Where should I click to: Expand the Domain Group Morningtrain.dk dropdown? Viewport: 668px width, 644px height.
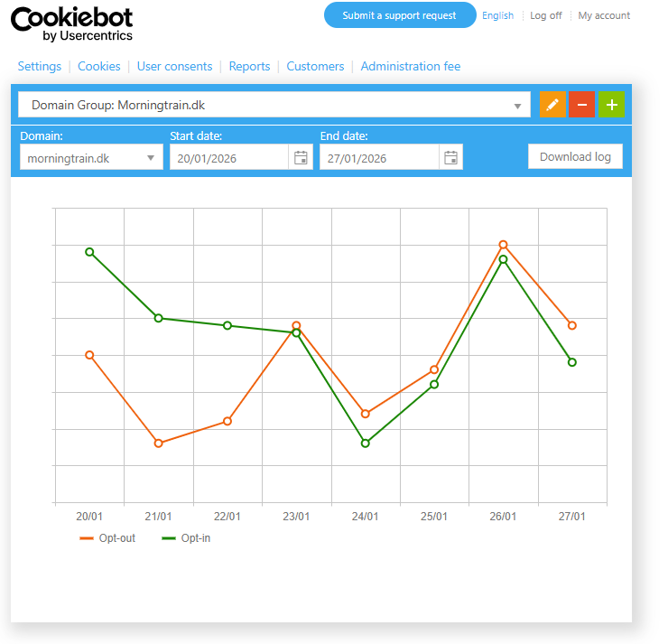point(274,105)
